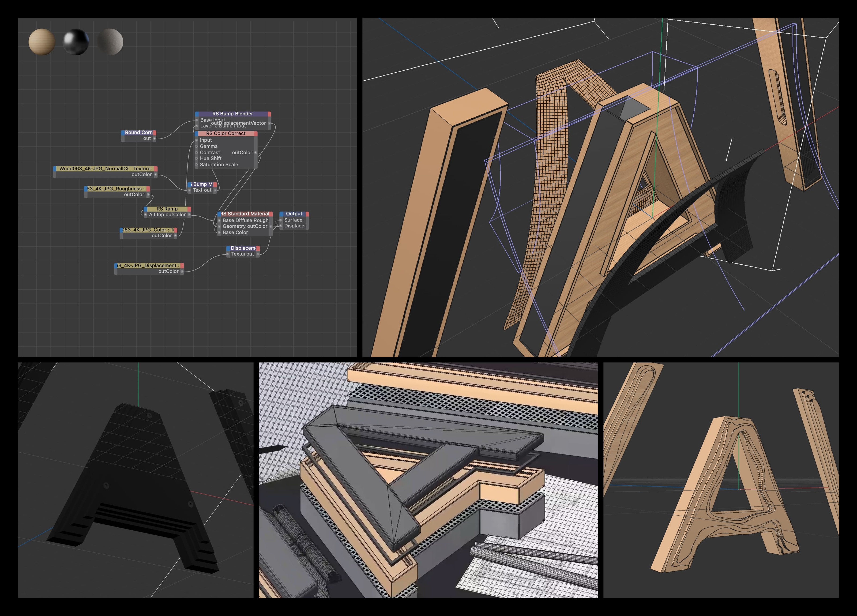The image size is (857, 616).
Task: Click the Output node Surface port
Action: [x=281, y=220]
